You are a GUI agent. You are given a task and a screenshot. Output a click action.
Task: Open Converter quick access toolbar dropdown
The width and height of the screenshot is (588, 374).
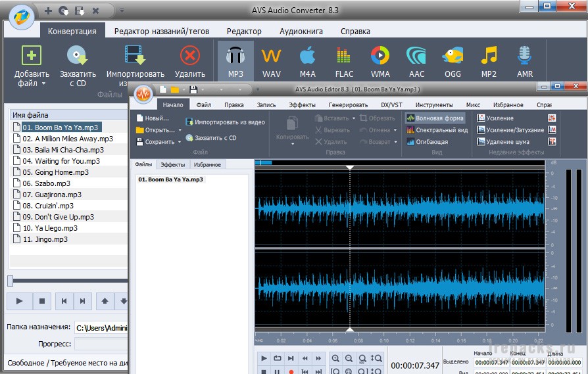pos(122,11)
